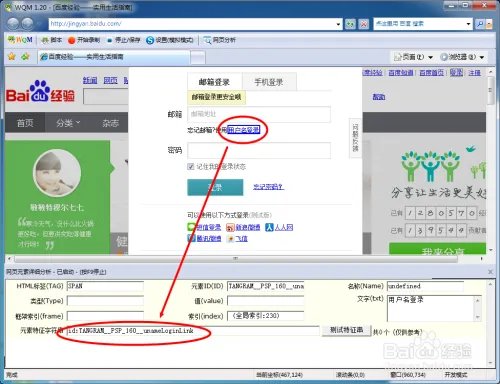Open the 脚本 script toolbar item

(51, 40)
